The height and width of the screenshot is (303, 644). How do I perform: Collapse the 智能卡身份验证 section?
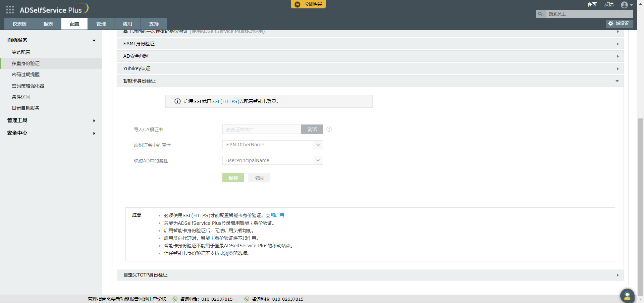click(x=617, y=81)
